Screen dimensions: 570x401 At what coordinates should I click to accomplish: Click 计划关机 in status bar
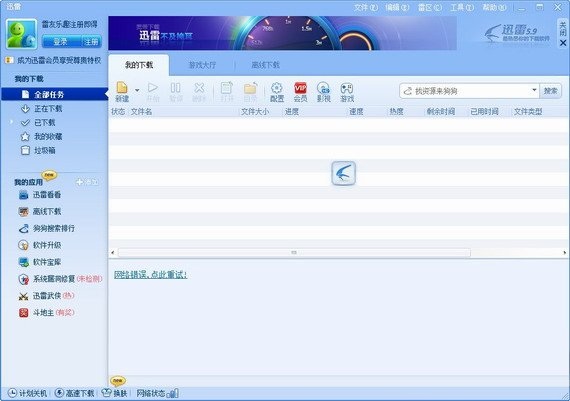coord(28,393)
